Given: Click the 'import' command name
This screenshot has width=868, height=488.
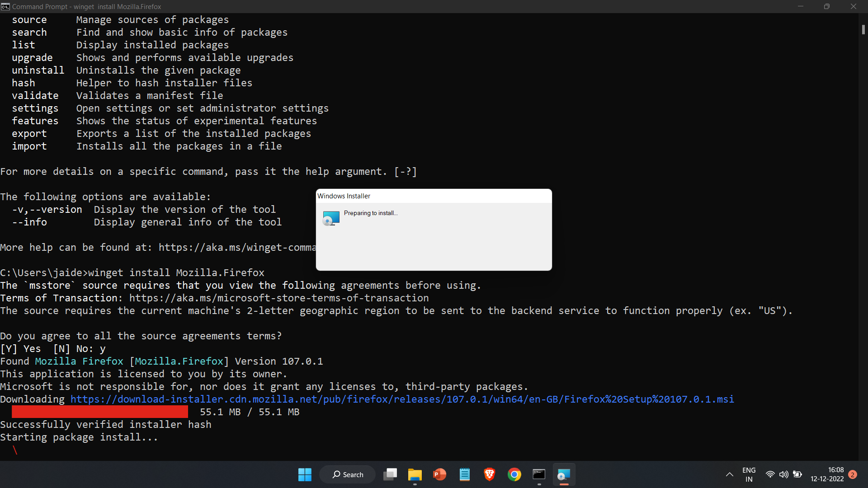Looking at the screenshot, I should (29, 146).
